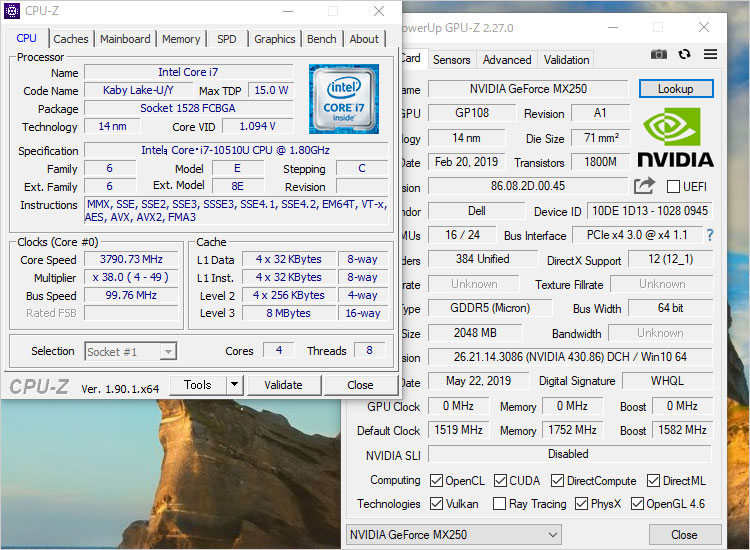
Task: Open the GPU-Z hamburger menu
Action: [x=710, y=55]
